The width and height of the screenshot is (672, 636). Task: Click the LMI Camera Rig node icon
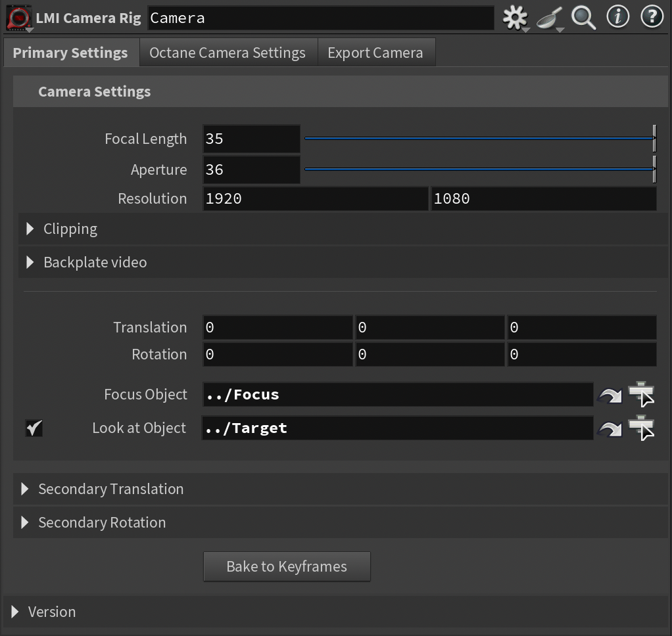pyautogui.click(x=18, y=18)
